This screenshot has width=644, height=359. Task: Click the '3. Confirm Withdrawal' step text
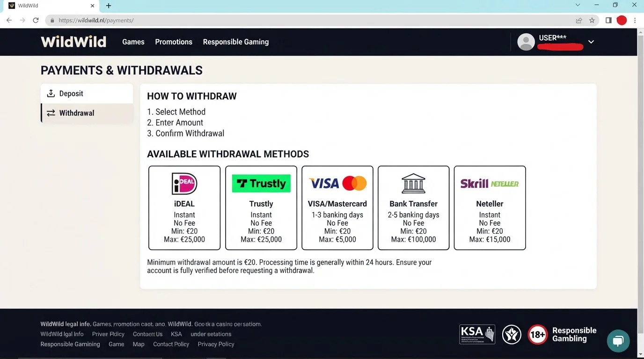point(186,133)
